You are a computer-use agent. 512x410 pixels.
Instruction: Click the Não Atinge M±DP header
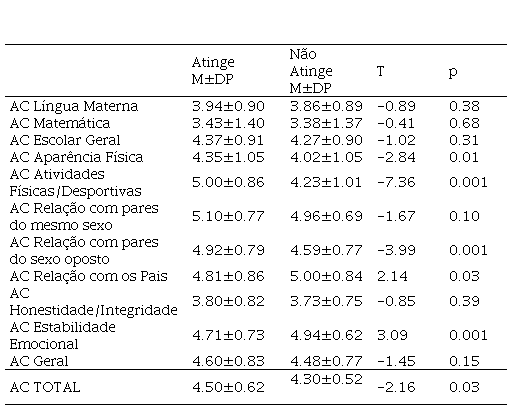311,71
